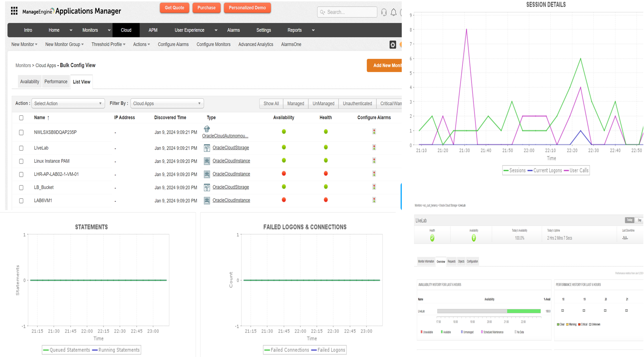Click the Personalized Demo button

tap(247, 8)
